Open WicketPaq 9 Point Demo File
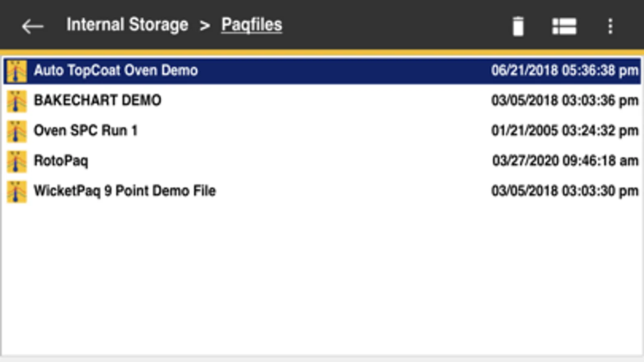The width and height of the screenshot is (644, 362). coord(125,191)
